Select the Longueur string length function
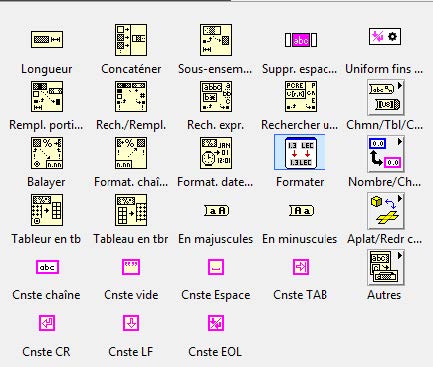The width and height of the screenshot is (433, 367). coord(47,40)
